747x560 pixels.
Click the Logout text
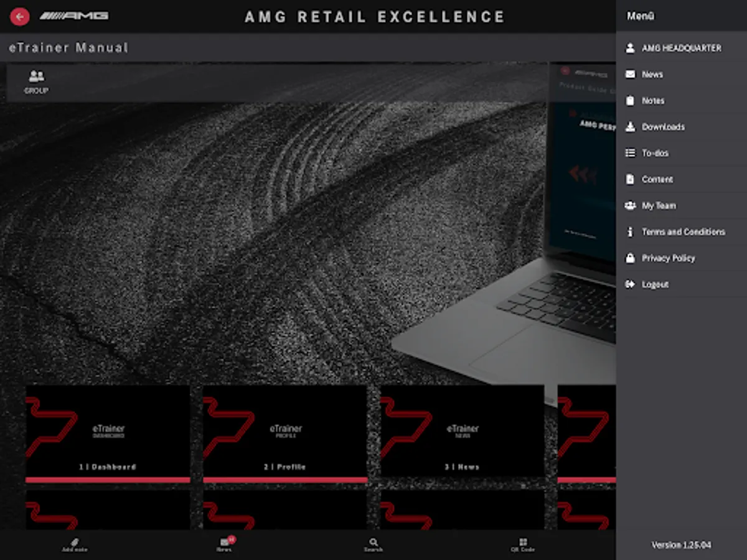(655, 284)
